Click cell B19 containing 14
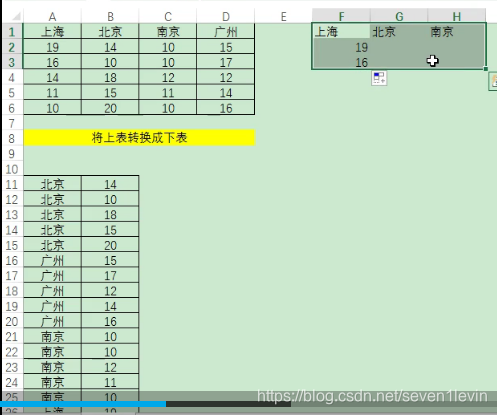Screen dimensions: 497x415 click(x=110, y=306)
